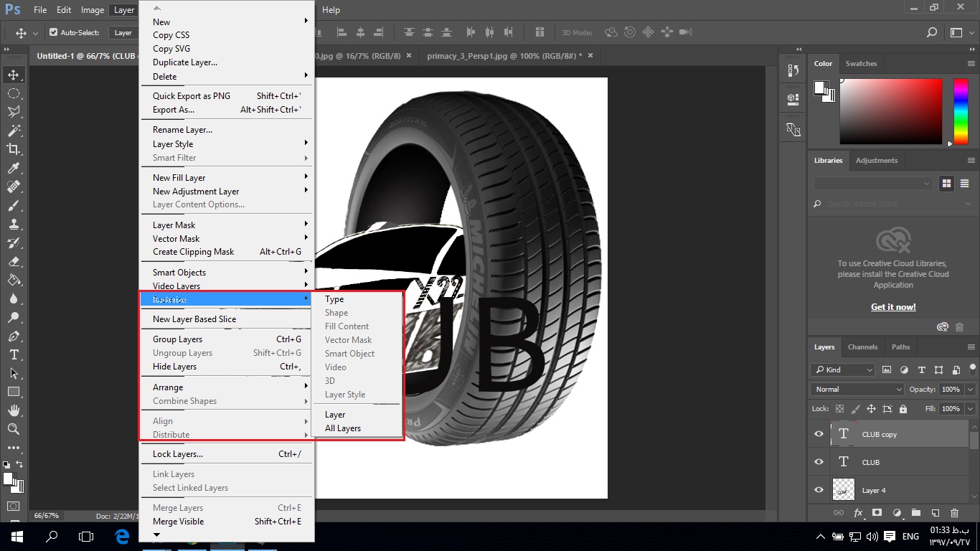Open Color panel flyout menu
The height and width of the screenshot is (551, 980).
tap(971, 63)
